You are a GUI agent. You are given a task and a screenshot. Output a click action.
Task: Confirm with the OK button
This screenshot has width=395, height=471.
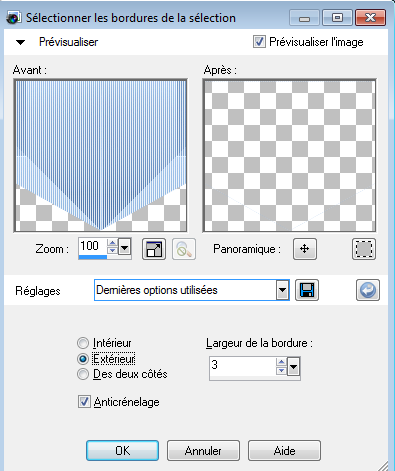pos(122,451)
